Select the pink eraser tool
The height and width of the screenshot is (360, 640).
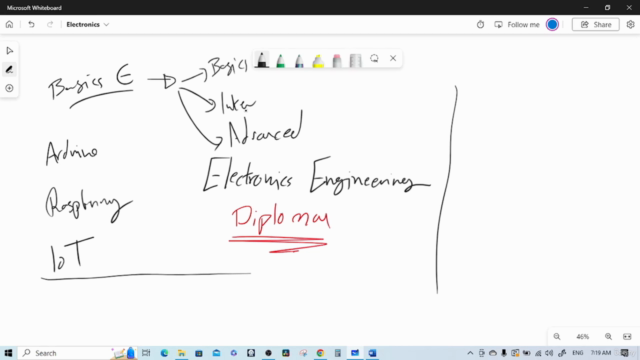(x=337, y=60)
